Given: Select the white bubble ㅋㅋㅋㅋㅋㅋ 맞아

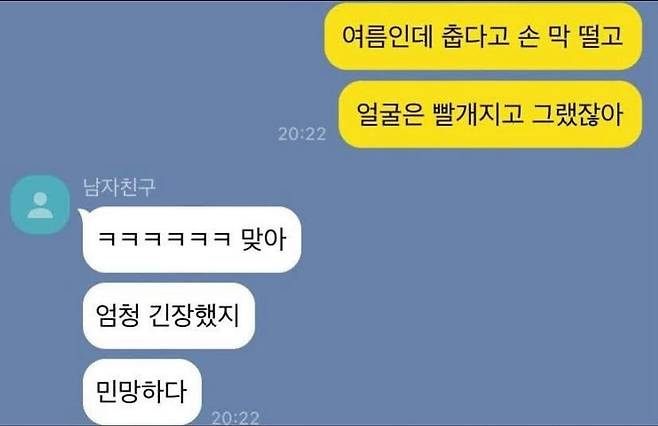Looking at the screenshot, I should click(x=191, y=239).
